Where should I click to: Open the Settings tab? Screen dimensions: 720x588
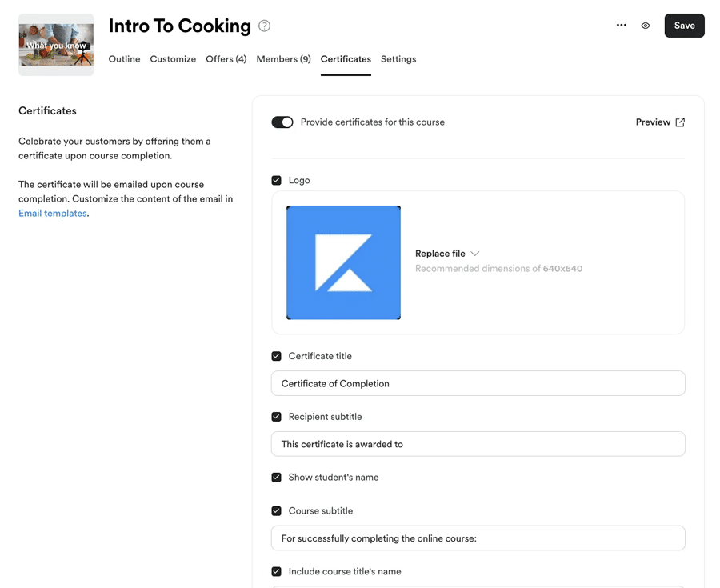398,59
